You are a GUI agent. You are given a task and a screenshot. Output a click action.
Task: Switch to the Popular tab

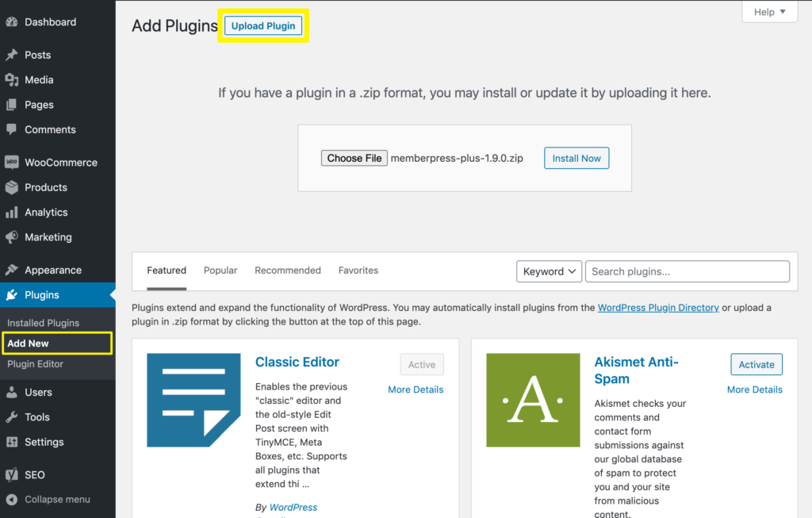[x=220, y=271]
